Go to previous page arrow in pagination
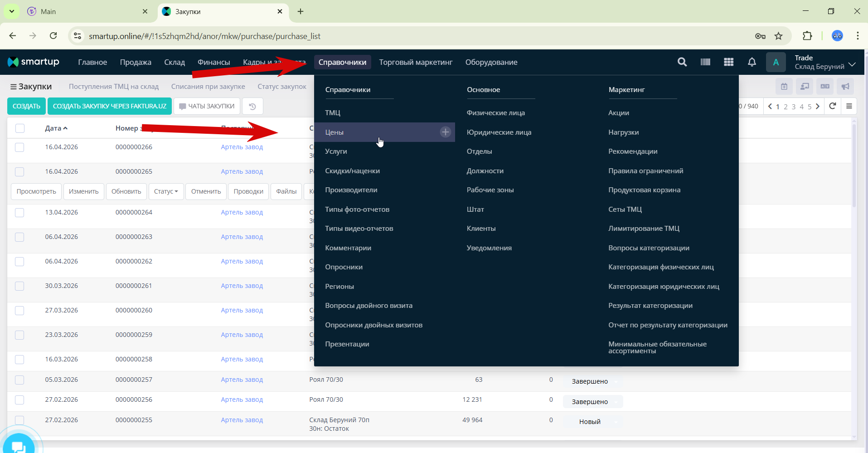Viewport: 868px width, 453px height. tap(770, 107)
